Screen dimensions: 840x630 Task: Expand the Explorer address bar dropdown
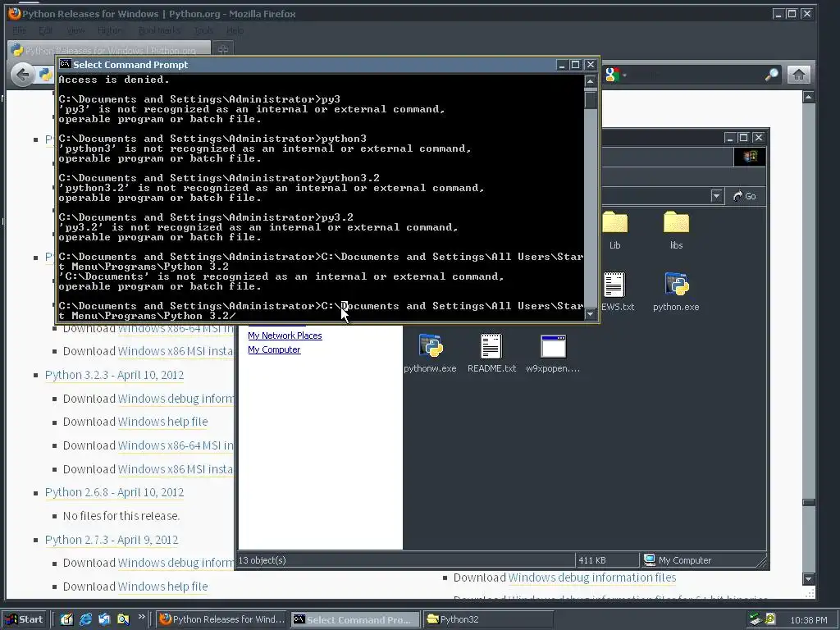coord(716,196)
